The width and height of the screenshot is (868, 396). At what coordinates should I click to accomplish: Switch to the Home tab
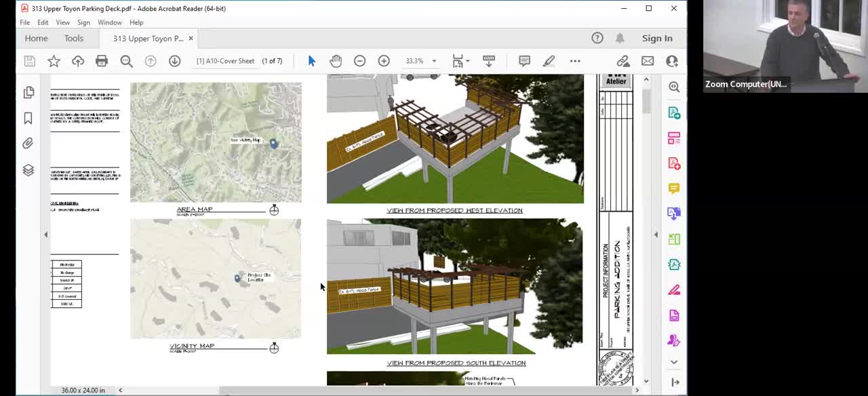point(36,39)
